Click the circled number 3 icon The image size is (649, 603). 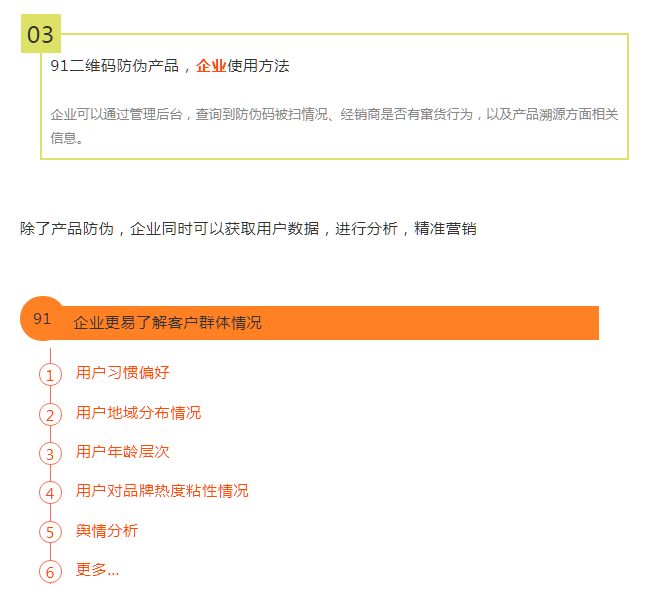point(51,453)
